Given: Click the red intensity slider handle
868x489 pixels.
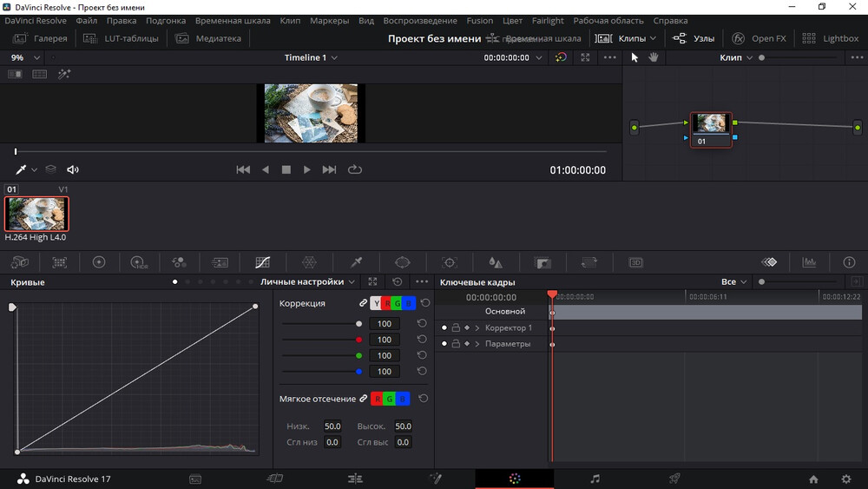Looking at the screenshot, I should [358, 340].
